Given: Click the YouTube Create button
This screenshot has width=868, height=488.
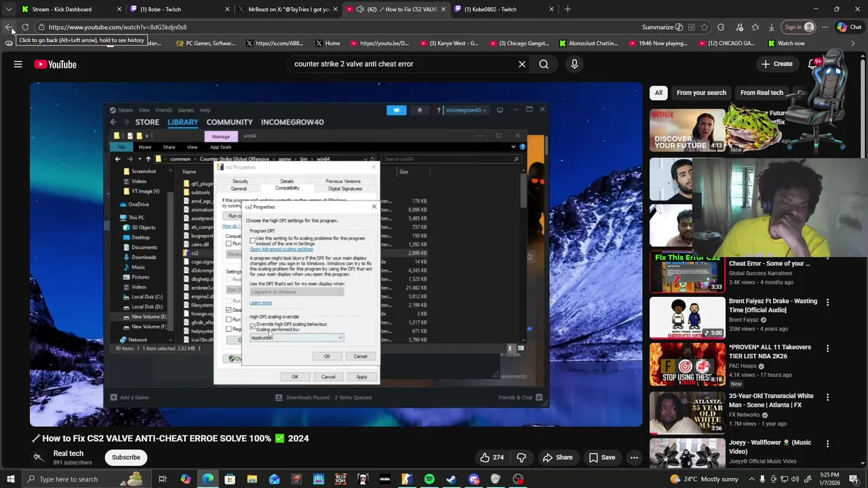Looking at the screenshot, I should pyautogui.click(x=776, y=64).
